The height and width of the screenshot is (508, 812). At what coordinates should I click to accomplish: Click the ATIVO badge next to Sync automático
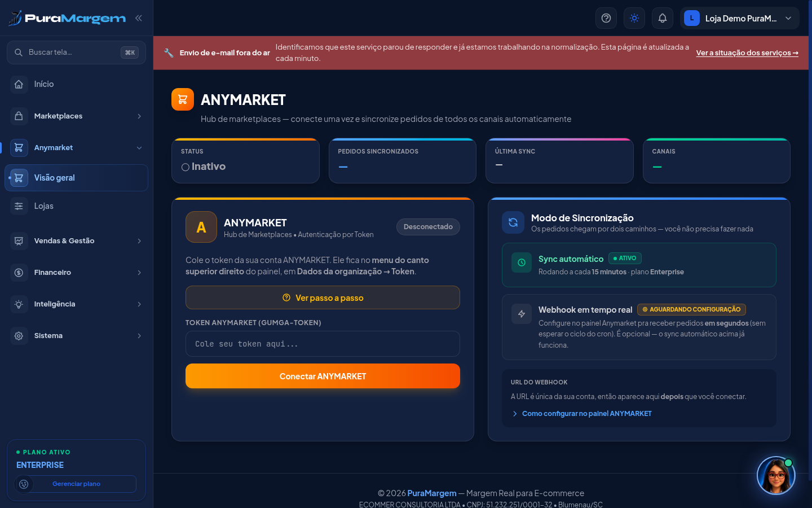click(x=625, y=259)
